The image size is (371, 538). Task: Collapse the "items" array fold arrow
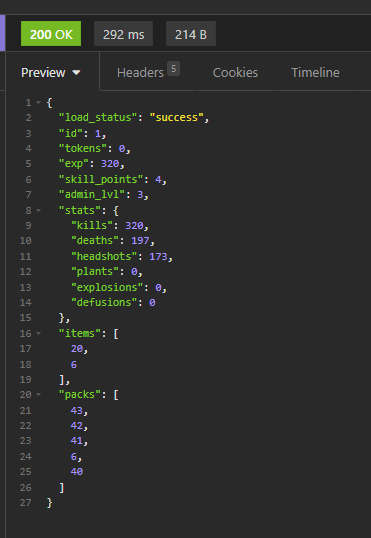38,333
